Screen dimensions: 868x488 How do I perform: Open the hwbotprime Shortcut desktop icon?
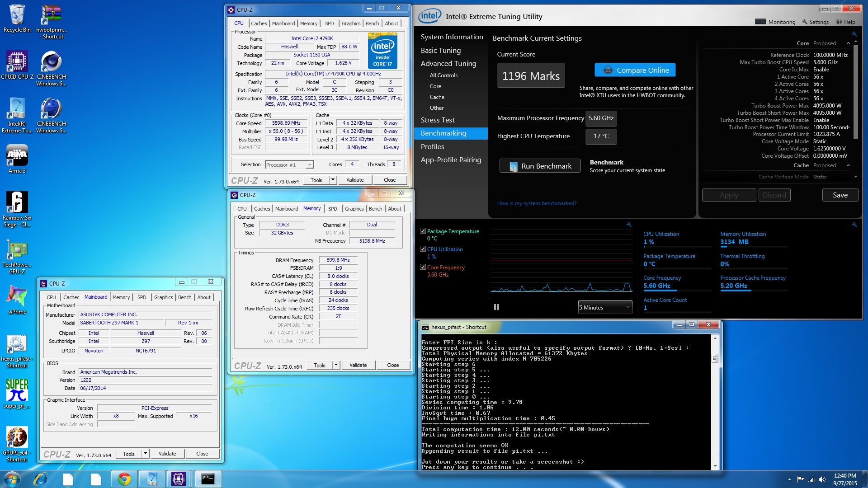click(51, 21)
